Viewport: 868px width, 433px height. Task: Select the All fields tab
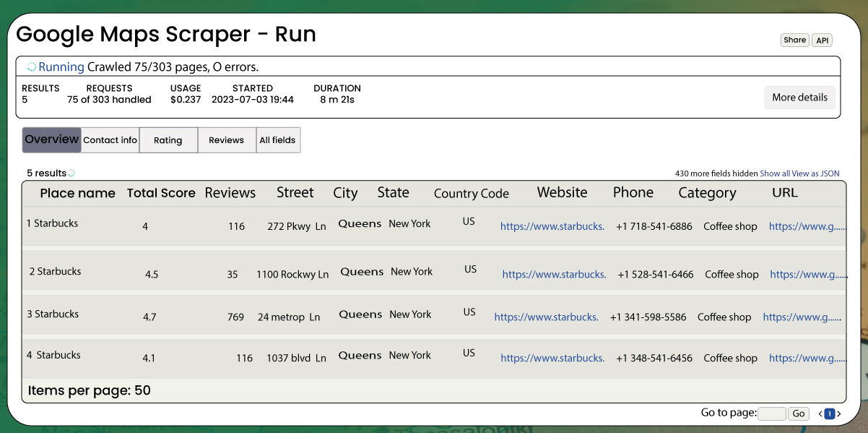point(278,140)
